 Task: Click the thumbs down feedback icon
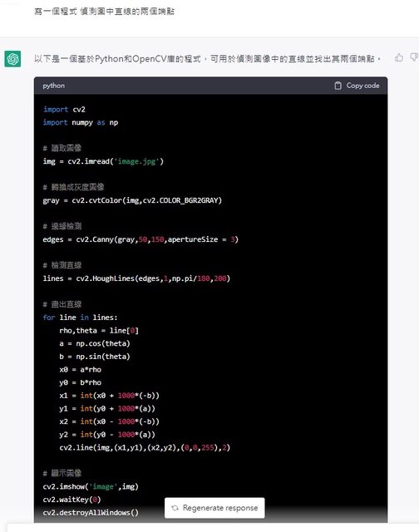click(415, 57)
